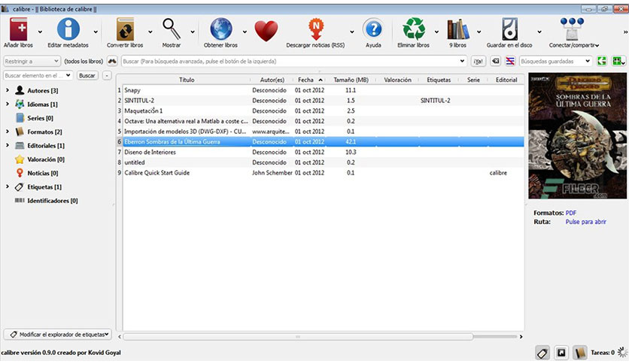Screen dimensions: 629x364
Task: Expand the Etiquetas [1] tree node
Action: pos(8,187)
